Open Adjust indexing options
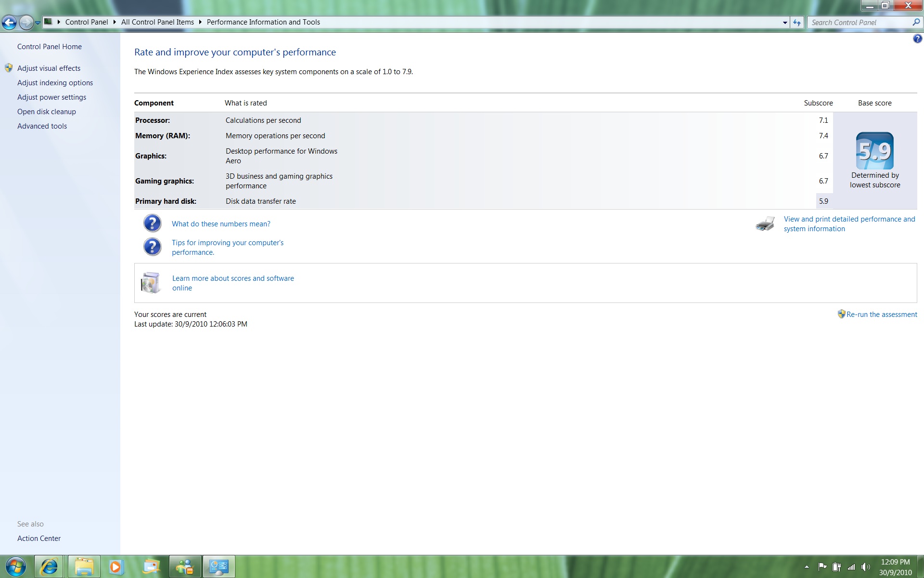 [55, 83]
